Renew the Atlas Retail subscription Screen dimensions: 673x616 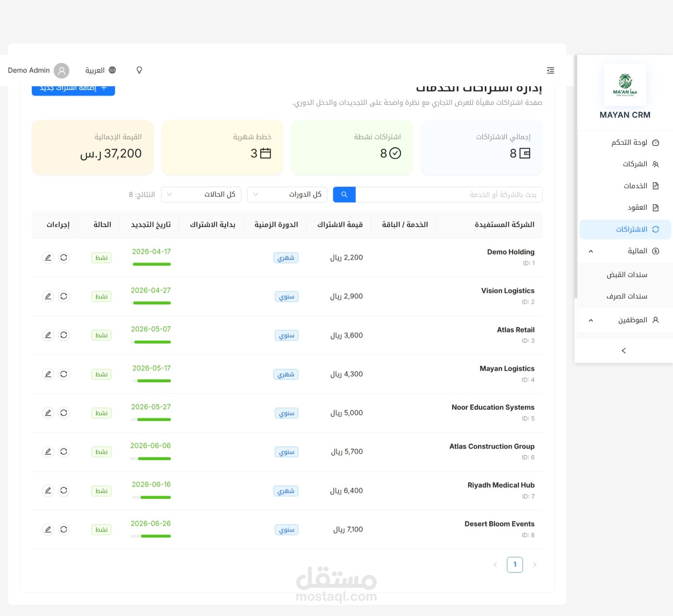pos(64,335)
